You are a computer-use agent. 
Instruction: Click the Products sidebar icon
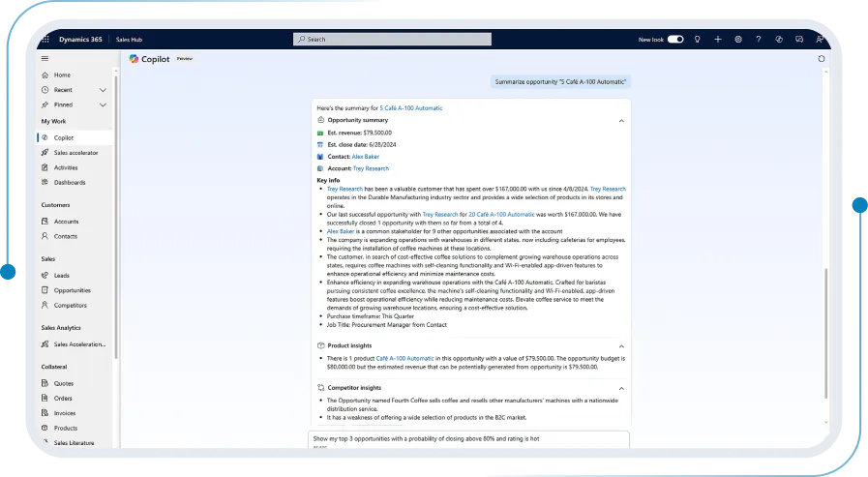click(x=45, y=428)
